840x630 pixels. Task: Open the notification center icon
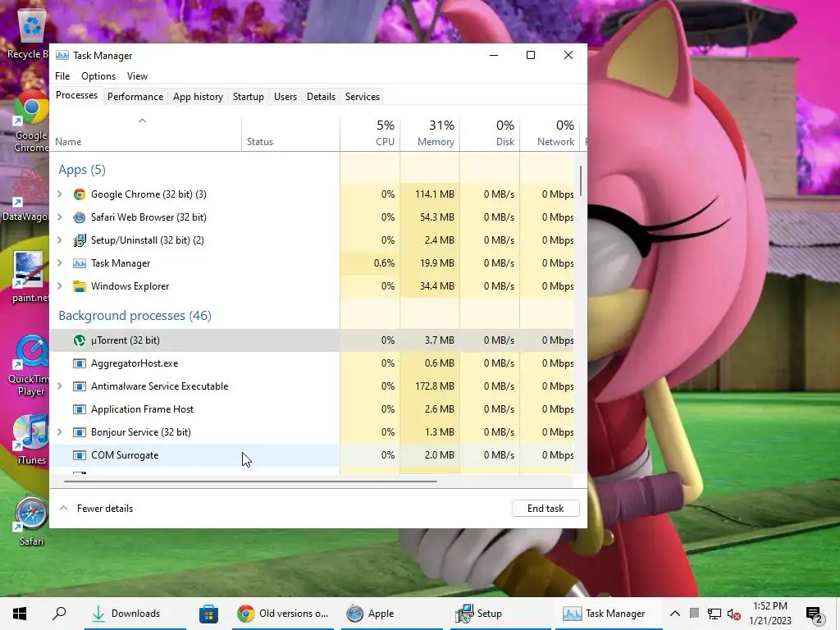point(815,615)
